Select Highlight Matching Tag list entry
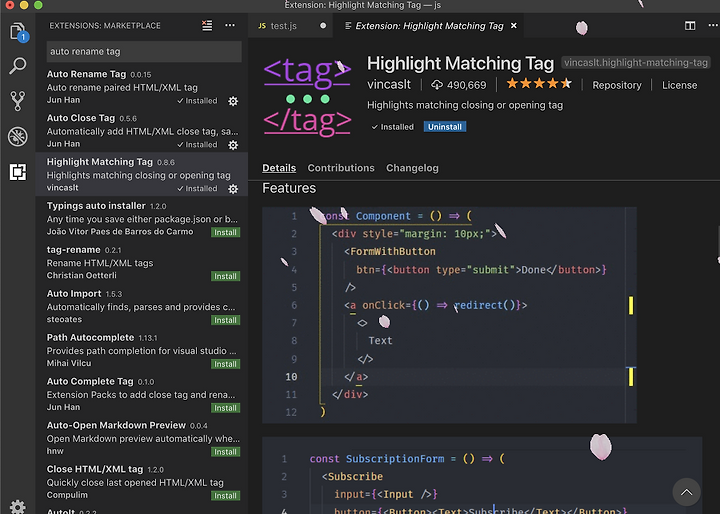The image size is (720, 514). [142, 174]
